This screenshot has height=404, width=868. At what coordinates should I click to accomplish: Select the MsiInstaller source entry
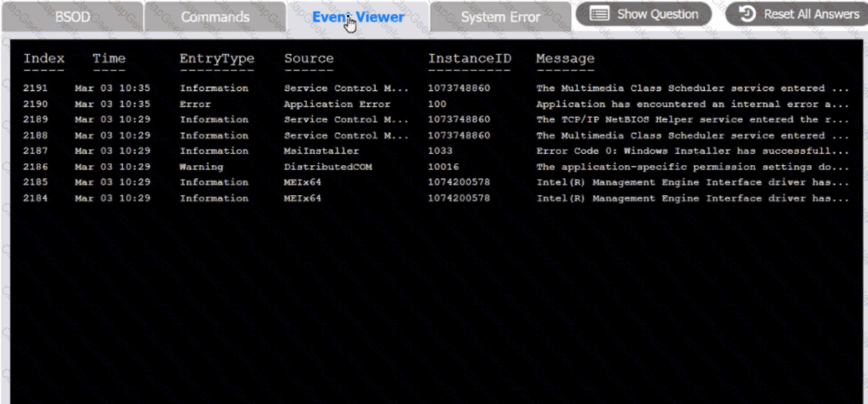[321, 151]
